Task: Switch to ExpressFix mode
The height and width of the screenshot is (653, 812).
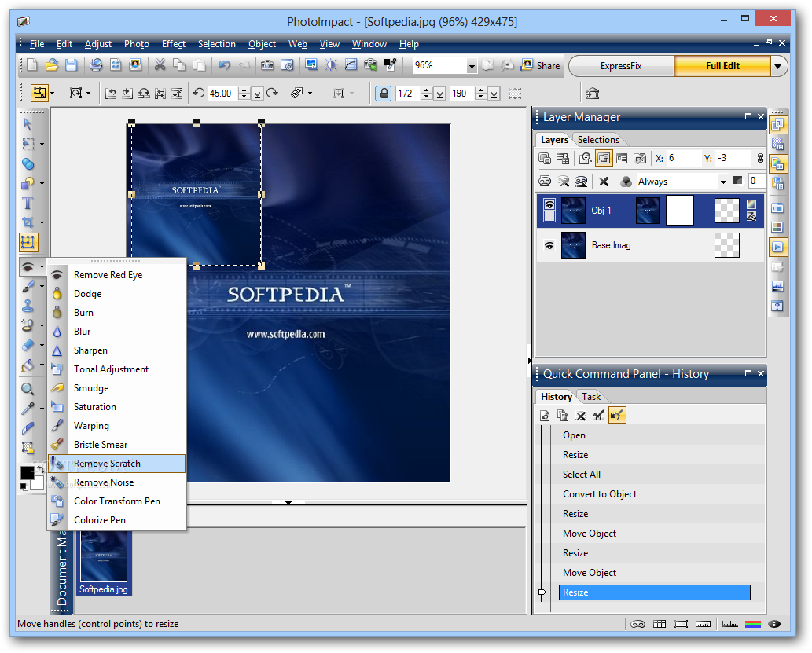Action: click(x=621, y=66)
